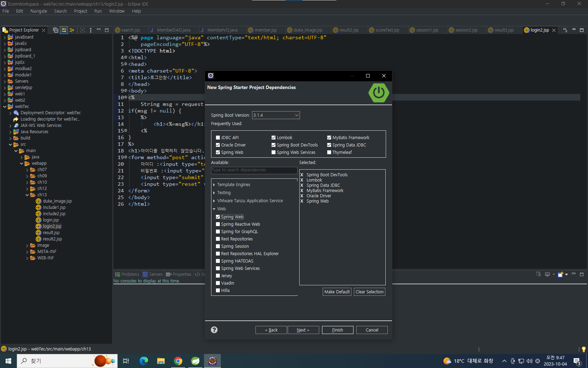Click the Eclipse IDE taskbar icon
The image size is (588, 368).
(x=212, y=361)
